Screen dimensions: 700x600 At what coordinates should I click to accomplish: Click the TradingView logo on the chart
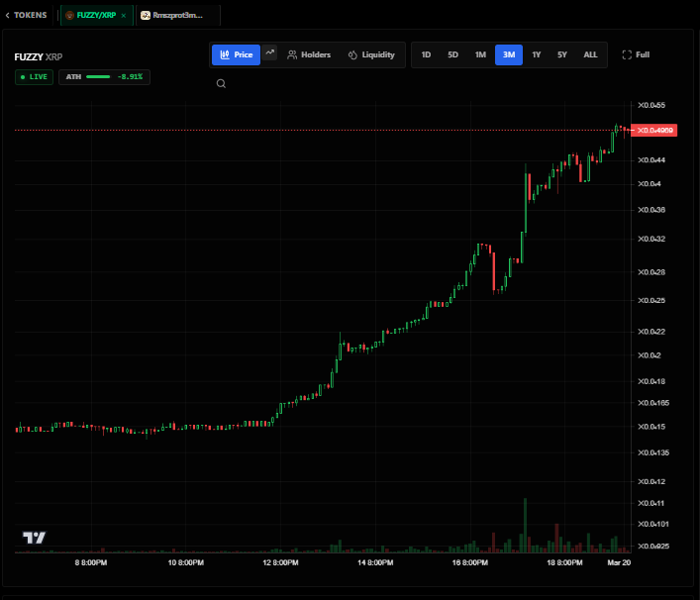point(35,538)
